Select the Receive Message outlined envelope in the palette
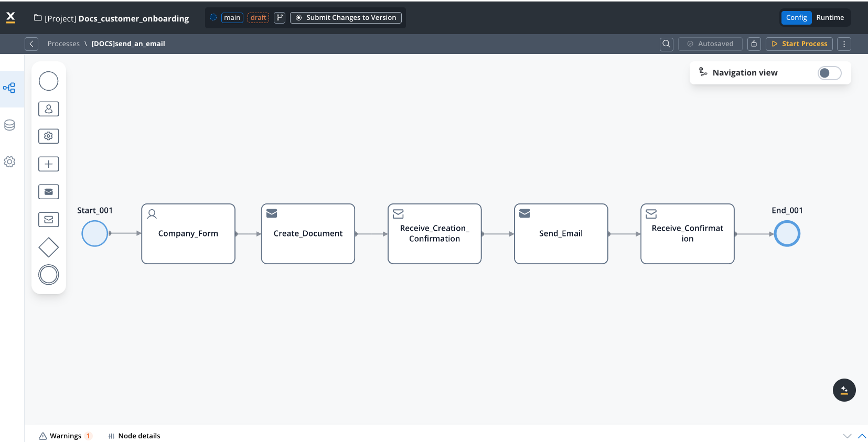Viewport: 868px width, 442px height. coord(49,220)
